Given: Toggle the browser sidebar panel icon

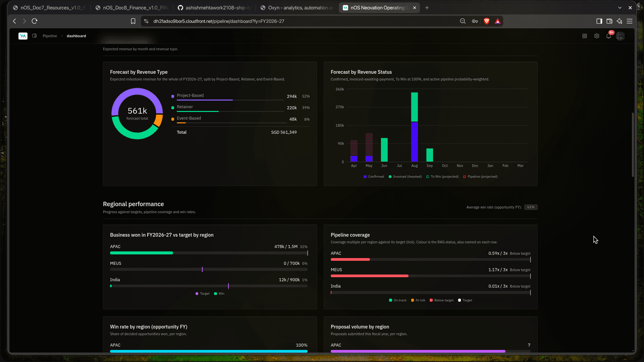Looking at the screenshot, I should pyautogui.click(x=599, y=21).
